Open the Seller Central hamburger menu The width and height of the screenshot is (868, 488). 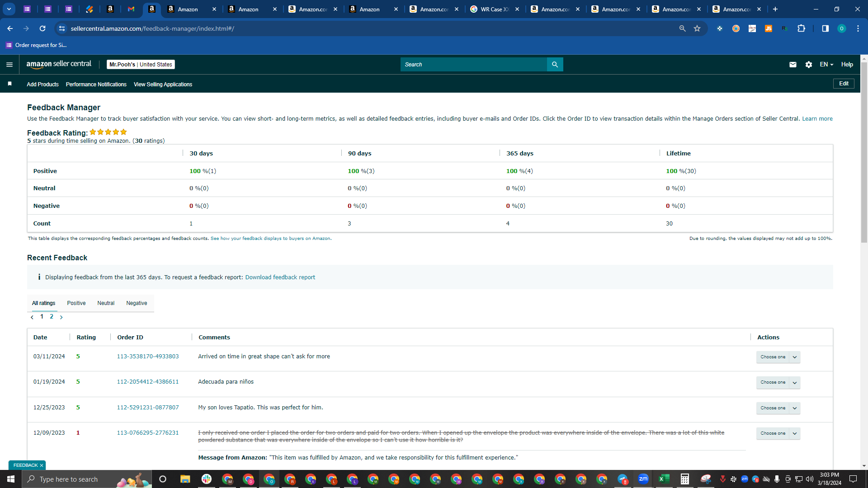point(9,65)
